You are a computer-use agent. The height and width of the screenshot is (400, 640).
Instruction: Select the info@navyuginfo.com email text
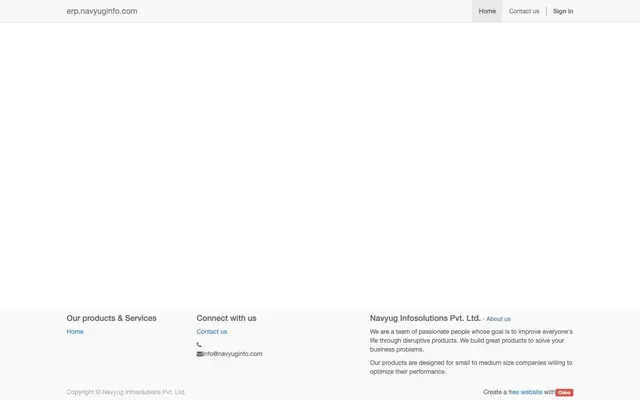[x=233, y=354]
